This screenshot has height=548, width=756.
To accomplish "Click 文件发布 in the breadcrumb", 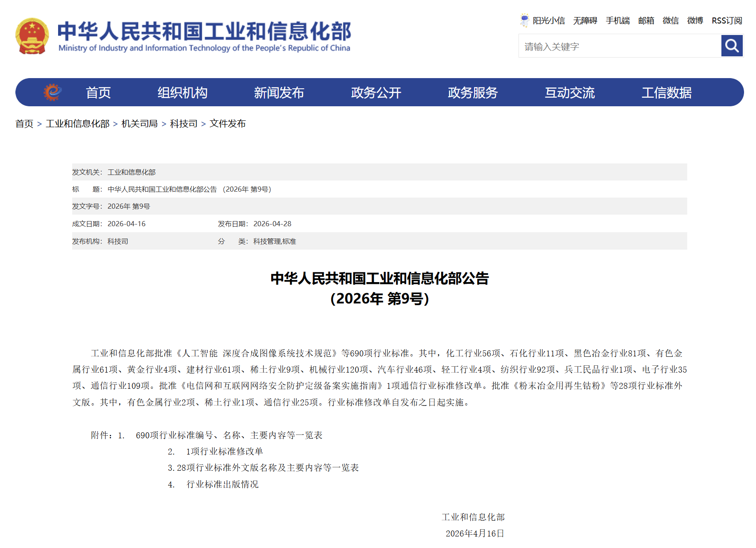I will (x=228, y=124).
